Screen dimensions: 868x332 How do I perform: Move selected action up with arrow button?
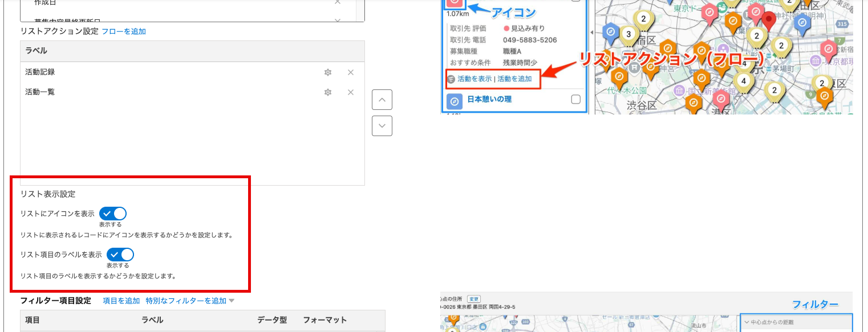[382, 100]
